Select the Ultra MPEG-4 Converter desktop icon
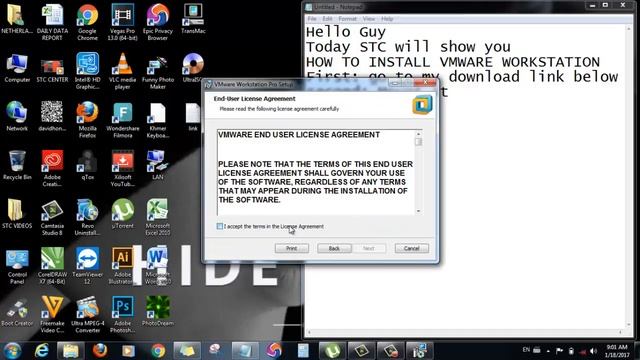 (87, 314)
